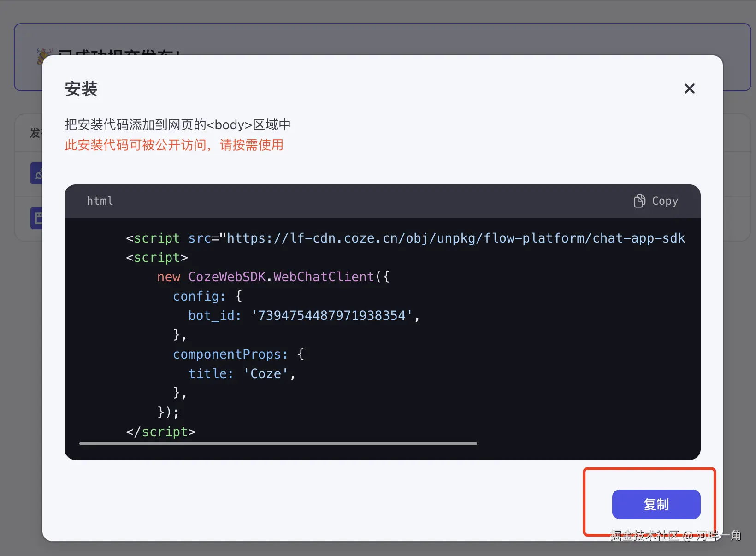Viewport: 756px width, 556px height.
Task: Click the bot_id value '7394754487971938354'
Action: (x=331, y=315)
